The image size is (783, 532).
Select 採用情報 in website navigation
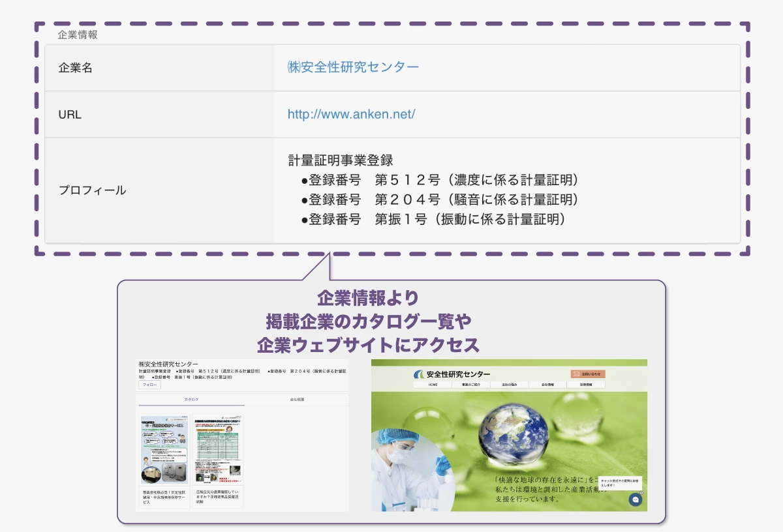pos(585,385)
